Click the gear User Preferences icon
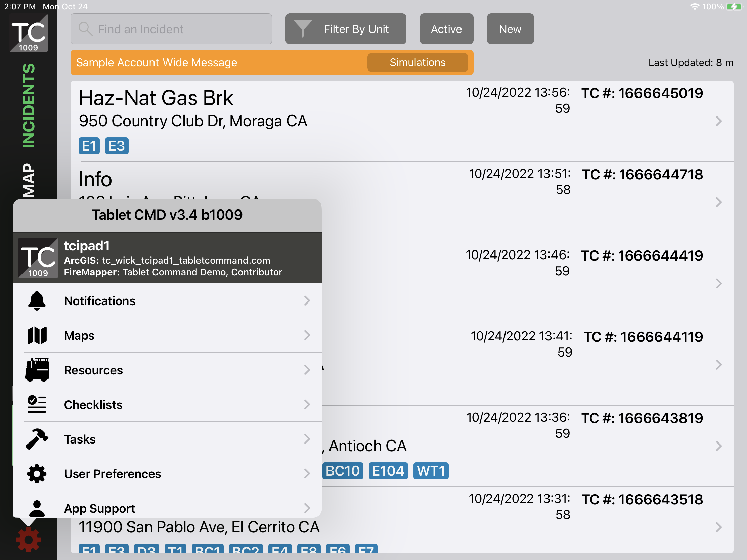This screenshot has height=560, width=747. click(x=37, y=474)
